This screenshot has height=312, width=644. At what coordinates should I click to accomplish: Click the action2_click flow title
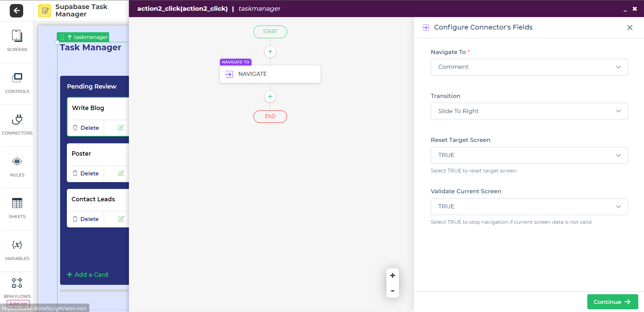182,9
